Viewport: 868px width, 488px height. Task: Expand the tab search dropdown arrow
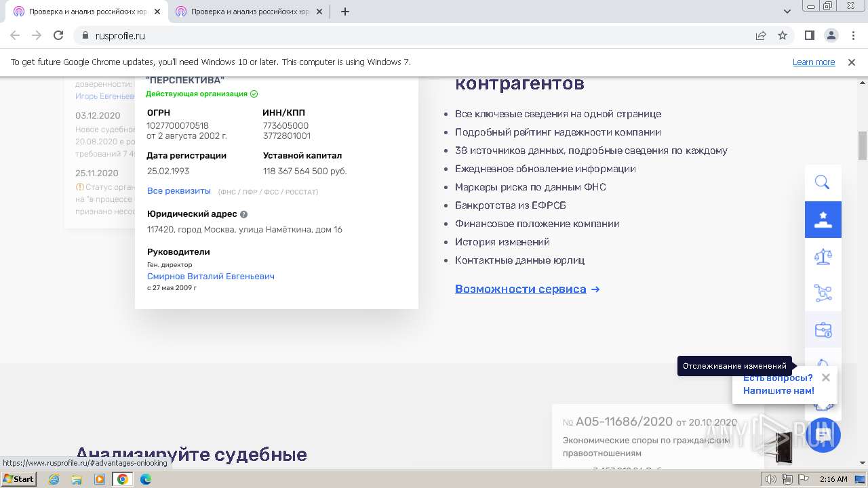tap(787, 12)
